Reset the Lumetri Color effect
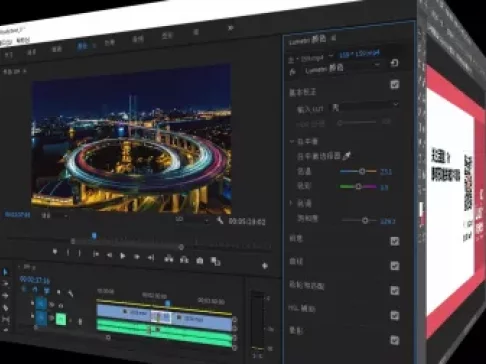 click(394, 63)
